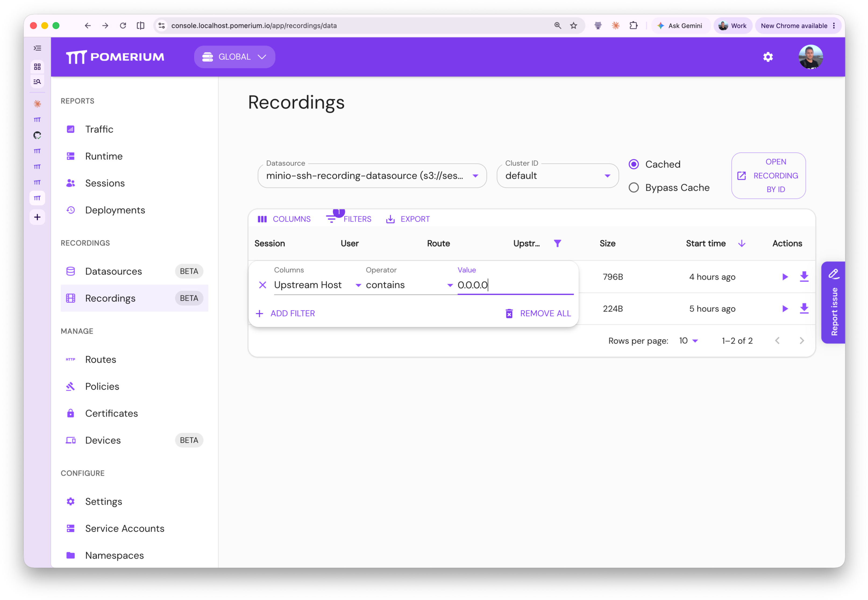Expand the Cluster ID dropdown
868x600 pixels.
(557, 176)
